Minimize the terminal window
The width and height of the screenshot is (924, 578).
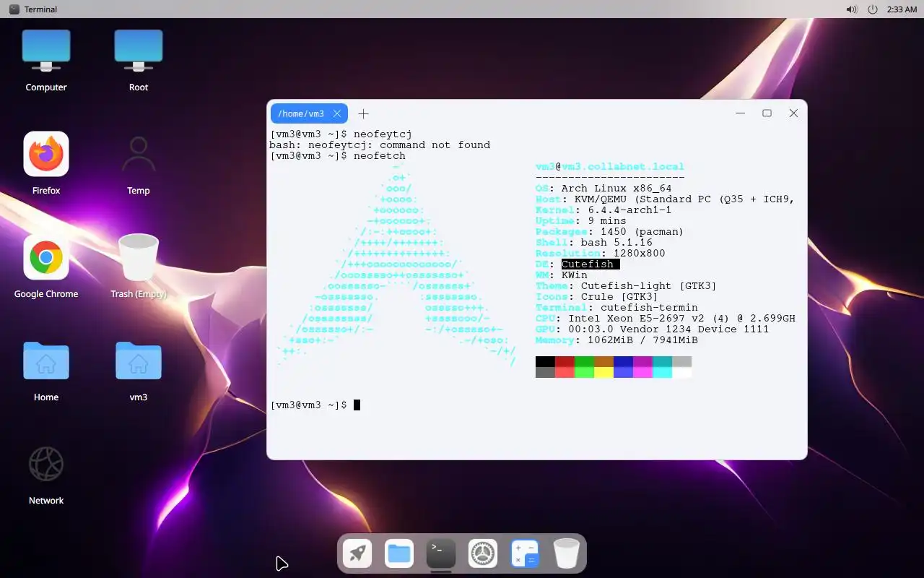pos(741,113)
